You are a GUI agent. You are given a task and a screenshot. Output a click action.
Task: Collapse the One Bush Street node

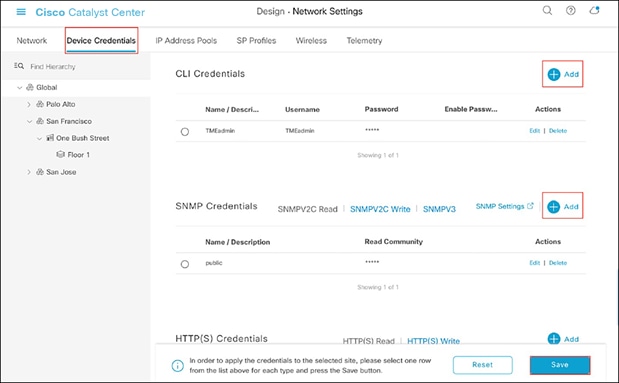tap(39, 138)
